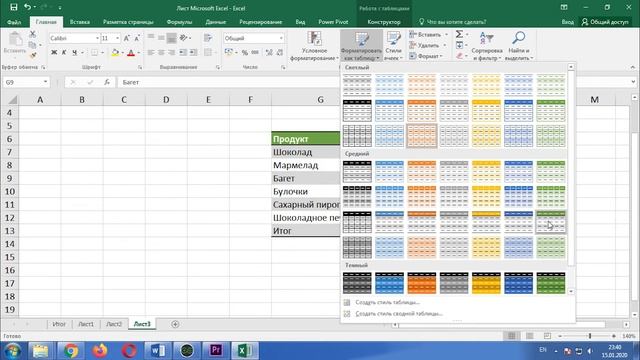Toggle italic formatting with К button
The image size is (640, 360).
(64, 53)
